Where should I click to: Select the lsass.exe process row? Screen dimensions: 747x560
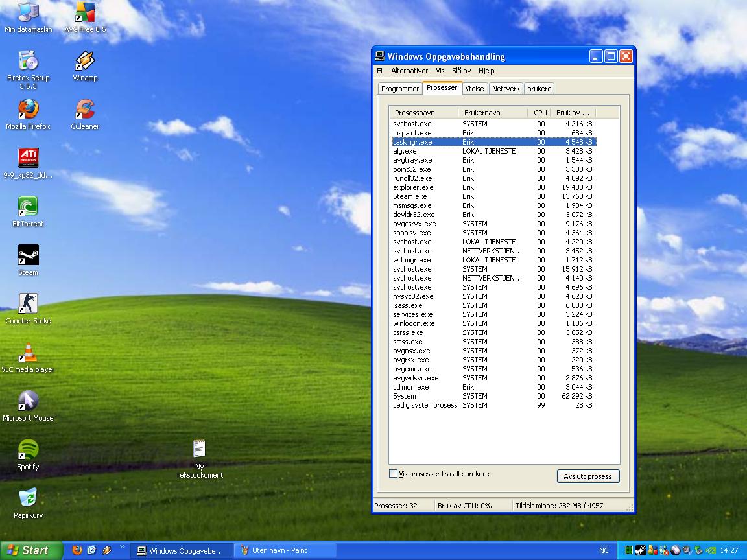[493, 305]
